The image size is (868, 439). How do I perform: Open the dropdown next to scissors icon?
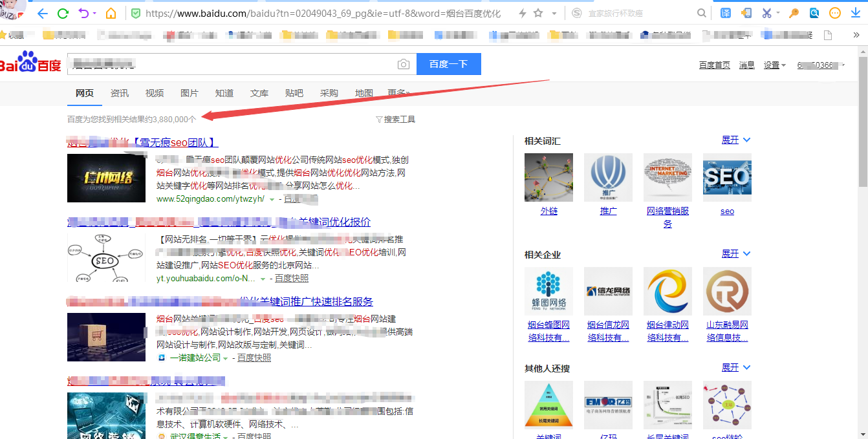point(778,13)
